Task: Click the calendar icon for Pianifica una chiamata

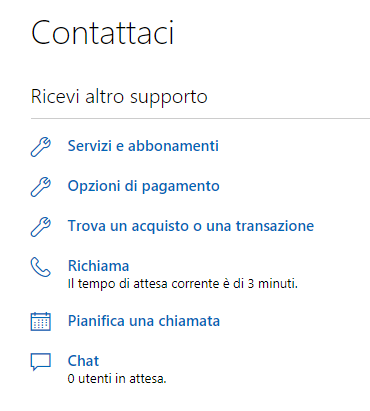Action: pyautogui.click(x=41, y=322)
